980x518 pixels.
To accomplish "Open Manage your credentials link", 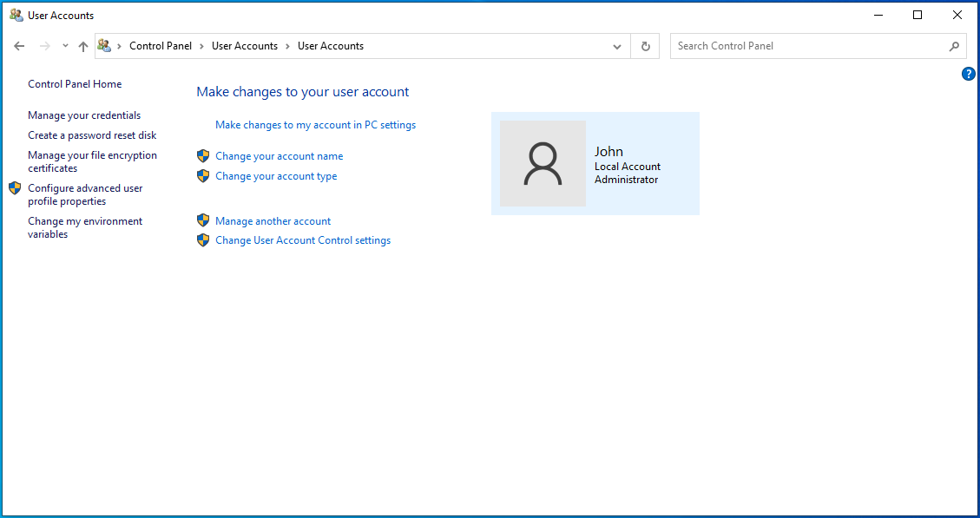I will (x=84, y=115).
